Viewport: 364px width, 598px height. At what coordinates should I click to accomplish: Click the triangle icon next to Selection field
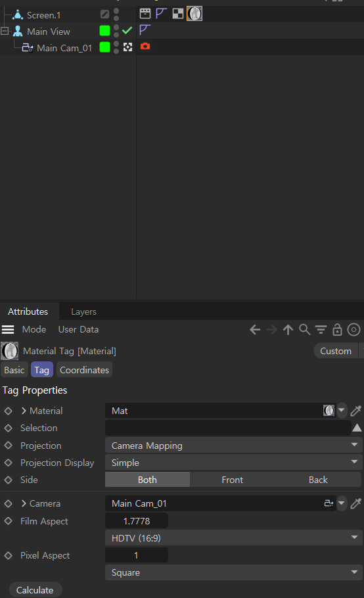[357, 428]
